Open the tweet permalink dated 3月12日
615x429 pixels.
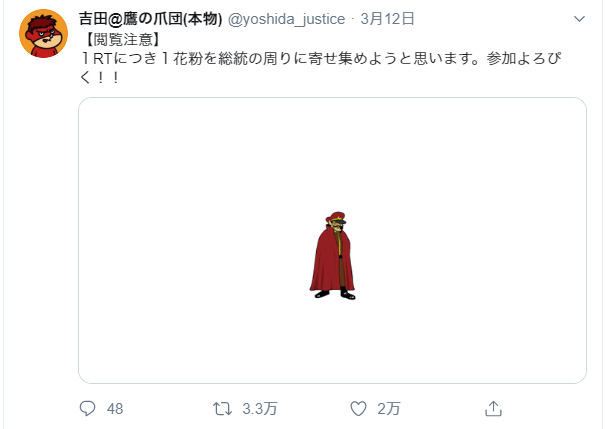coord(387,18)
